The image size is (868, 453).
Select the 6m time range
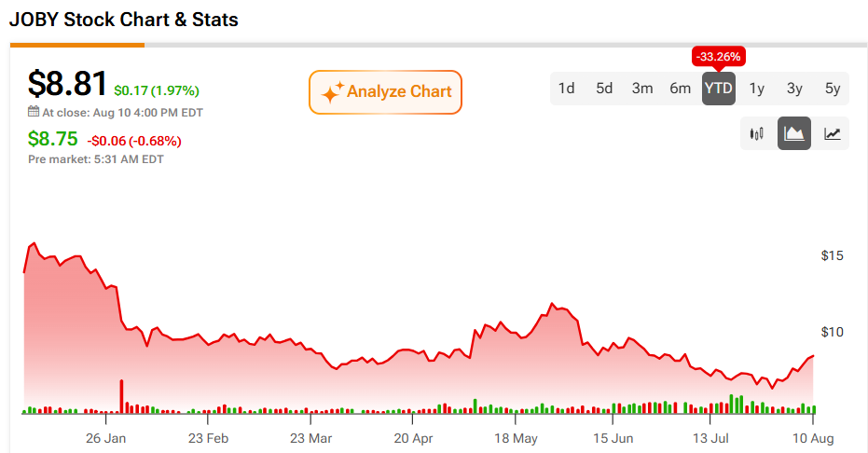[681, 89]
